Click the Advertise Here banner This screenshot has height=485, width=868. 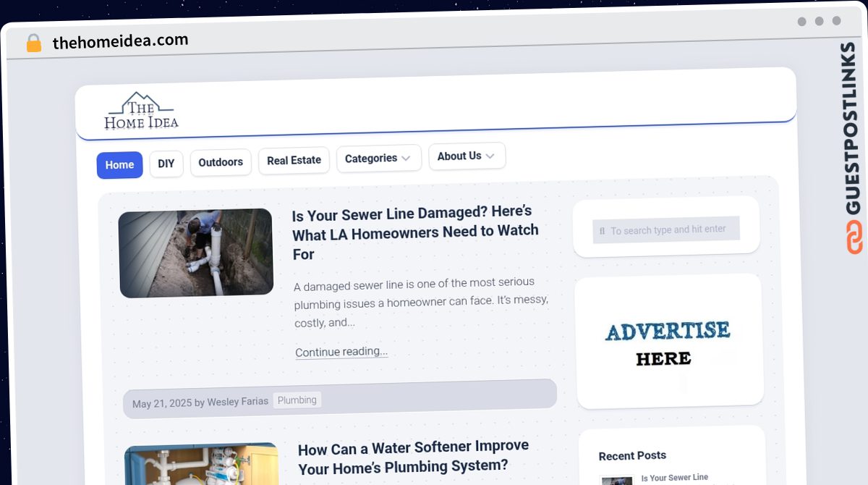click(x=668, y=342)
